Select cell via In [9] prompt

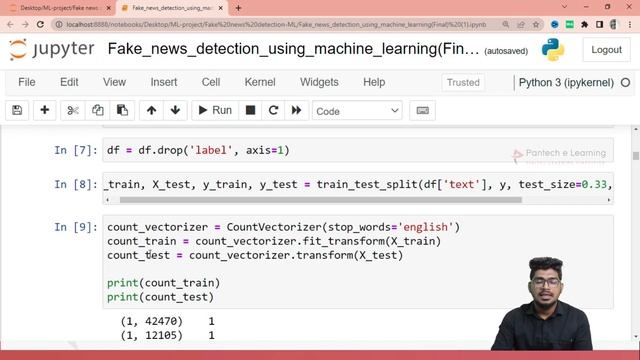(76, 227)
